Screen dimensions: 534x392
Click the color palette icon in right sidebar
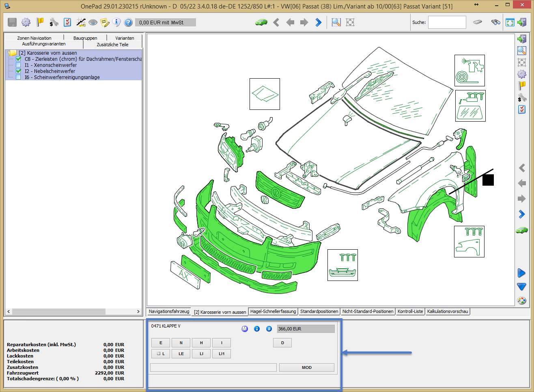521,300
